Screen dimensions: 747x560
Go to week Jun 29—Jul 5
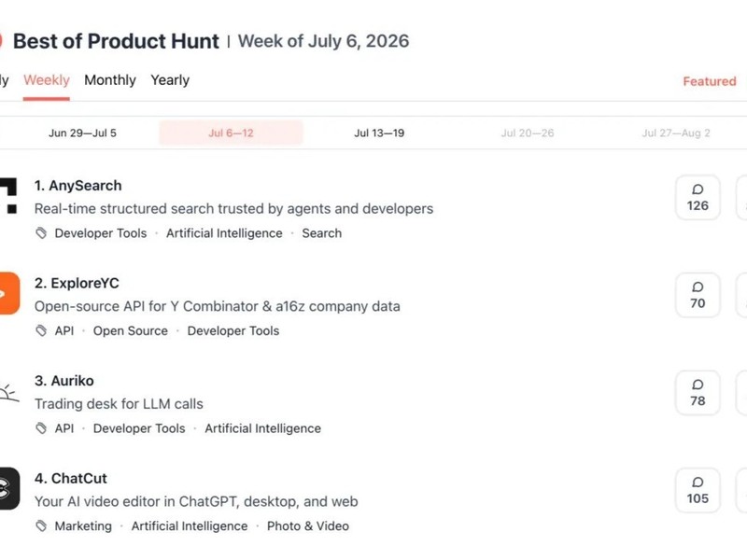click(x=82, y=133)
